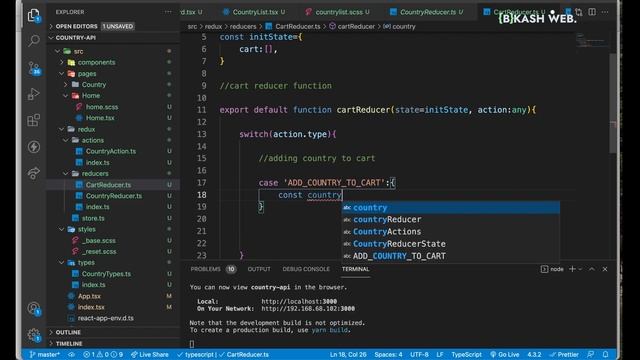
Task: Click Live Share in status bar
Action: tap(149, 354)
